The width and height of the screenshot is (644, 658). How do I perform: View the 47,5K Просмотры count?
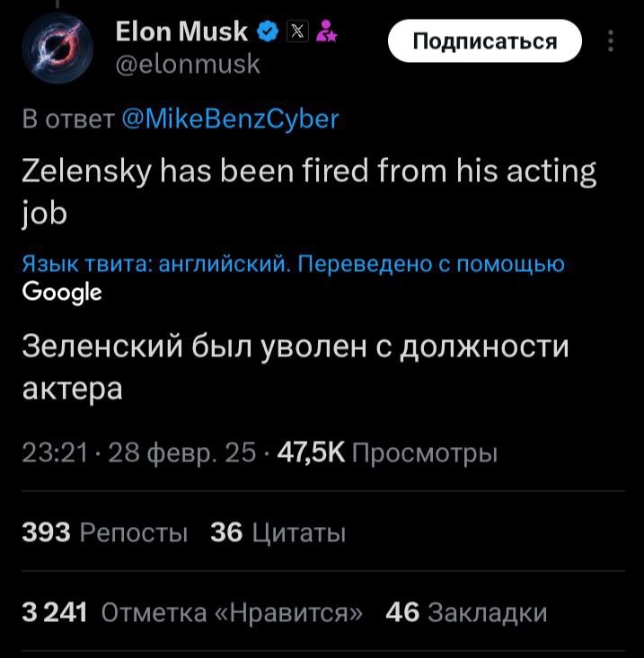point(387,453)
